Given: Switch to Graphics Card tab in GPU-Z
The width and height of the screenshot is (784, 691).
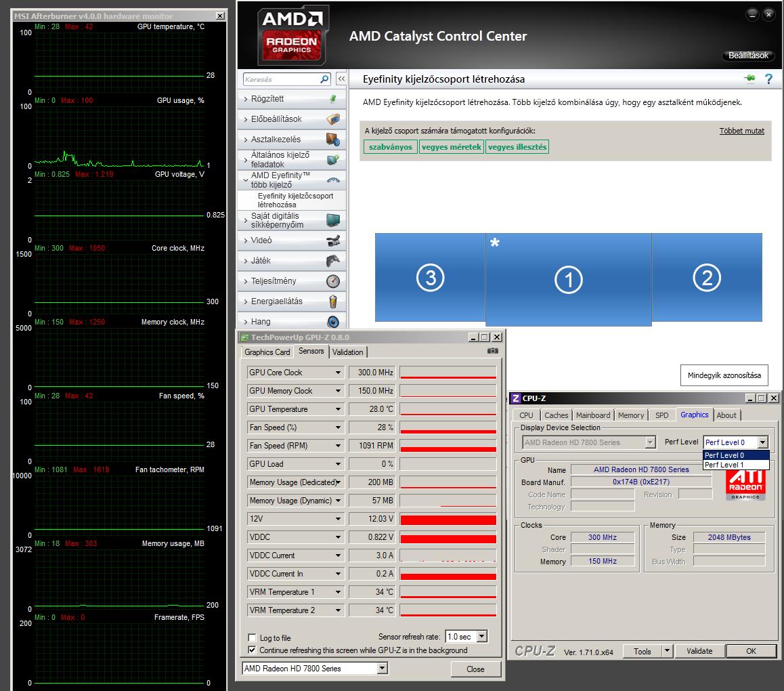Looking at the screenshot, I should pos(267,352).
